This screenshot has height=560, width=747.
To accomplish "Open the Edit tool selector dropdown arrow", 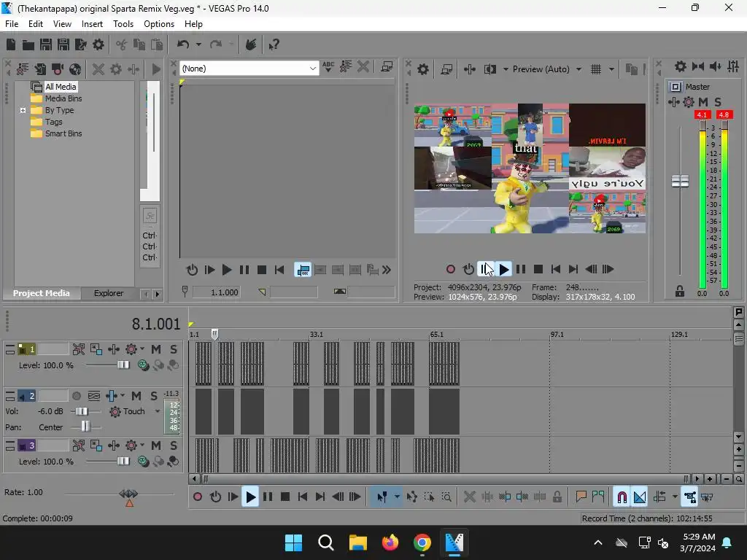I will point(396,497).
